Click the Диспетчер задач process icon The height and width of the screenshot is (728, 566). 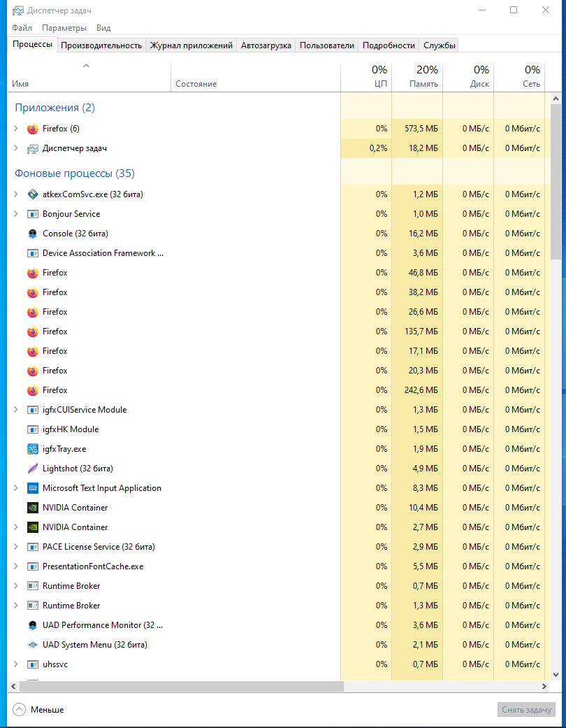[32, 148]
